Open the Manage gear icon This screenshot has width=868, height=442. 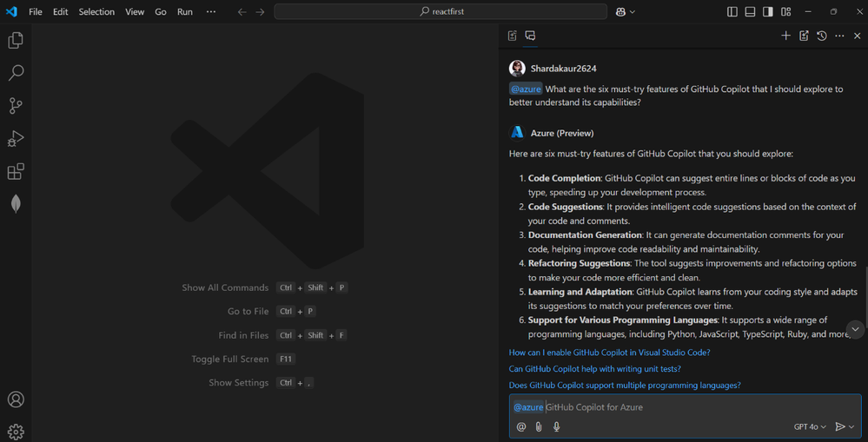(x=16, y=432)
